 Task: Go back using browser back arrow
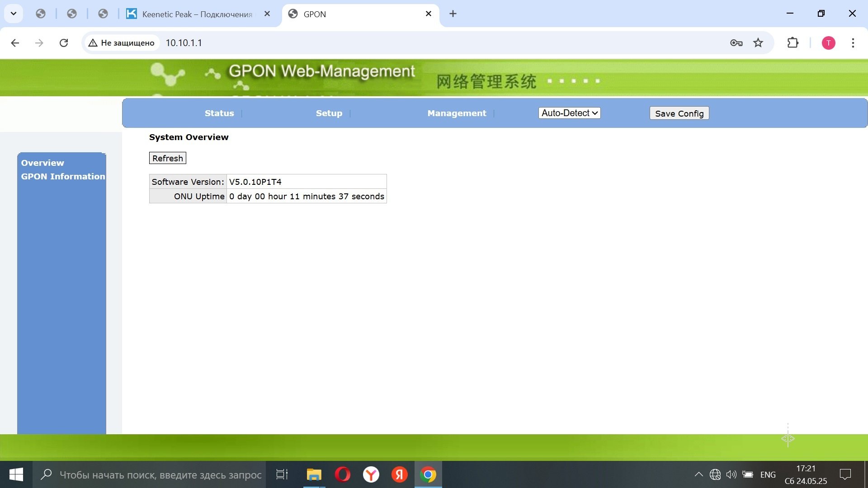tap(15, 43)
